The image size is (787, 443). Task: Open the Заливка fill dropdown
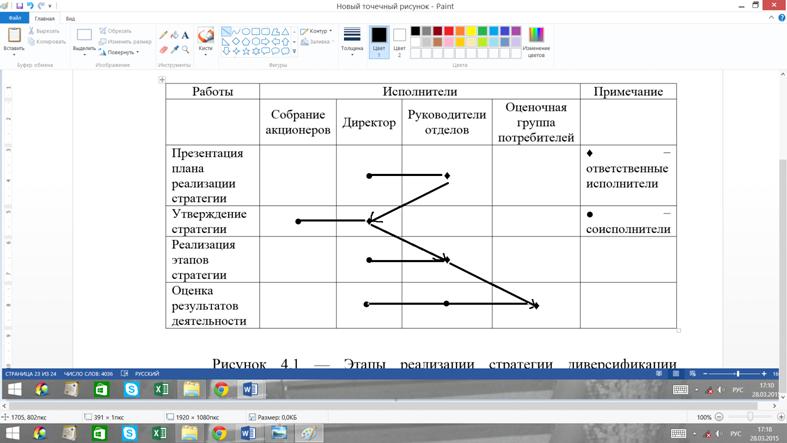[x=317, y=42]
